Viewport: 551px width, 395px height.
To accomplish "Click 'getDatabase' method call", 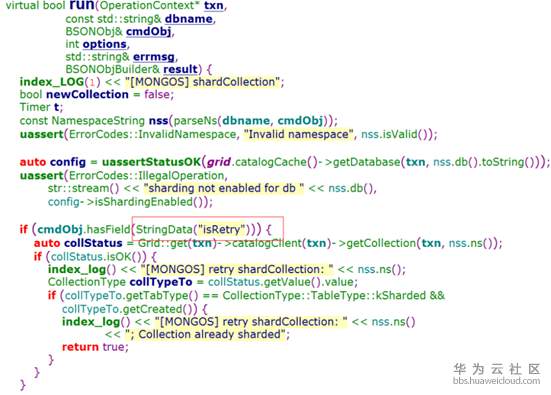I will point(367,162).
